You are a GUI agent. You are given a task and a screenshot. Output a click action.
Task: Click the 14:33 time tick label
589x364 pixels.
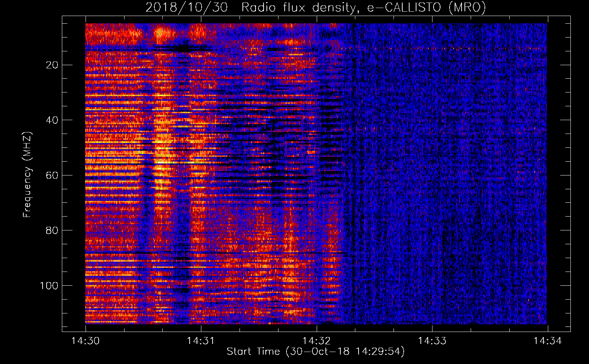pos(432,341)
